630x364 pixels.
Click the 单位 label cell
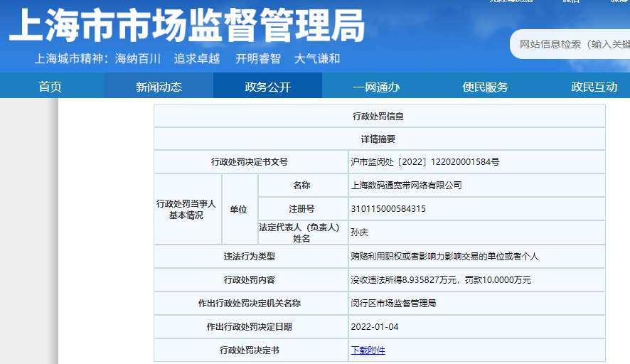tap(240, 209)
